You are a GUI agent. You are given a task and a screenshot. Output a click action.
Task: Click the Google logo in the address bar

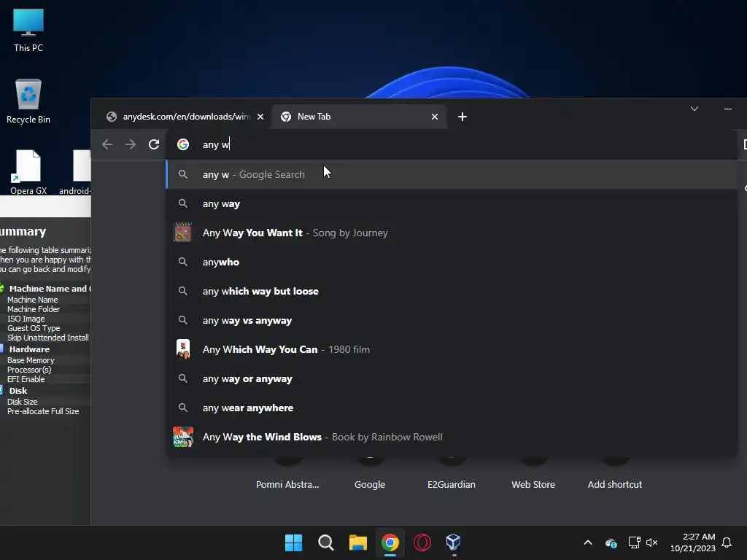click(183, 144)
